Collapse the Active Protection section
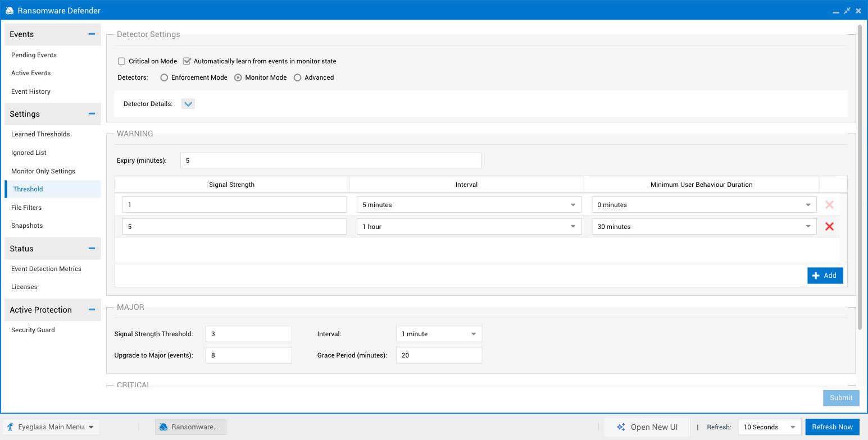Viewport: 868px width, 440px height. (92, 310)
